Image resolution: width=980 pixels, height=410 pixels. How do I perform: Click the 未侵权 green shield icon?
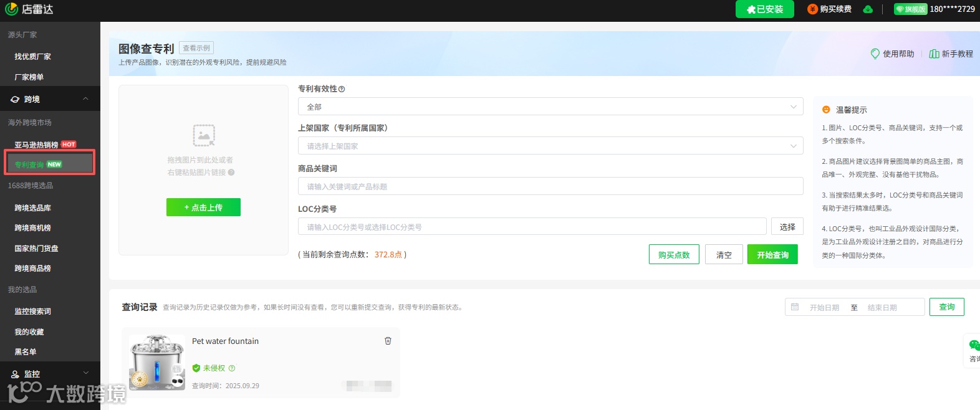[x=196, y=368]
